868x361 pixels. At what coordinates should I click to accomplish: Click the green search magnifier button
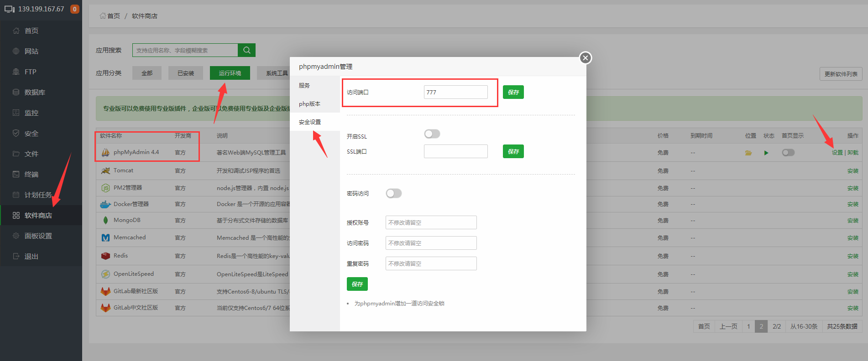[247, 50]
